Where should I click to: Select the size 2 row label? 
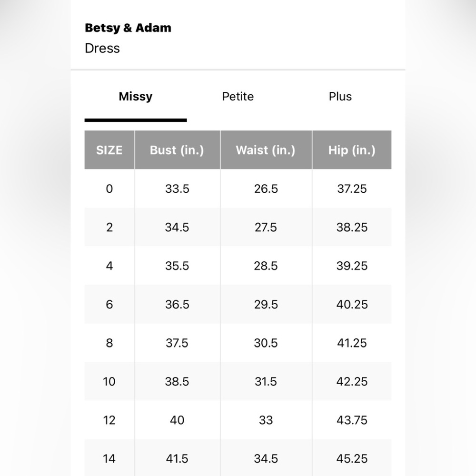[109, 228]
